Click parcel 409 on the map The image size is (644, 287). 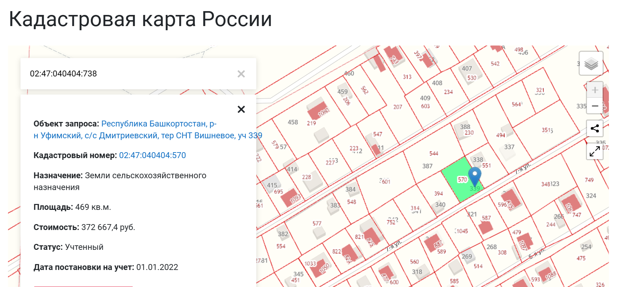pyautogui.click(x=425, y=98)
